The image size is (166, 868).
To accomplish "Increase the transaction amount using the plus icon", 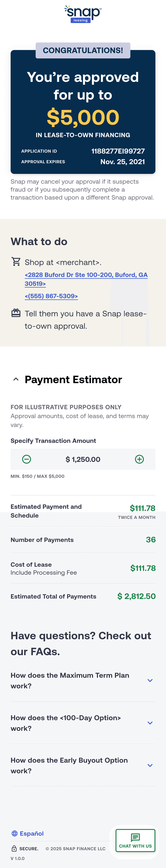I will [x=140, y=459].
